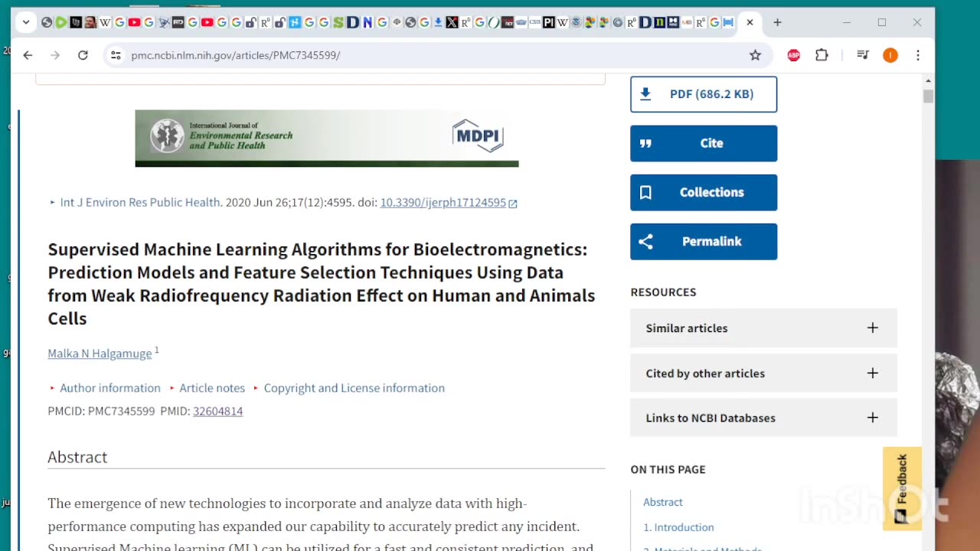This screenshot has width=980, height=551.
Task: Click the Permalink share button
Action: coord(704,241)
